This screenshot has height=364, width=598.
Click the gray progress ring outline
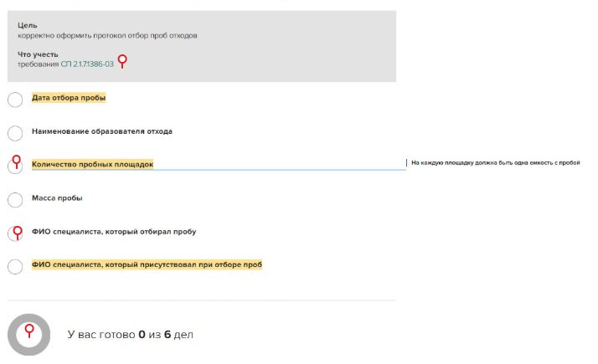[12, 335]
